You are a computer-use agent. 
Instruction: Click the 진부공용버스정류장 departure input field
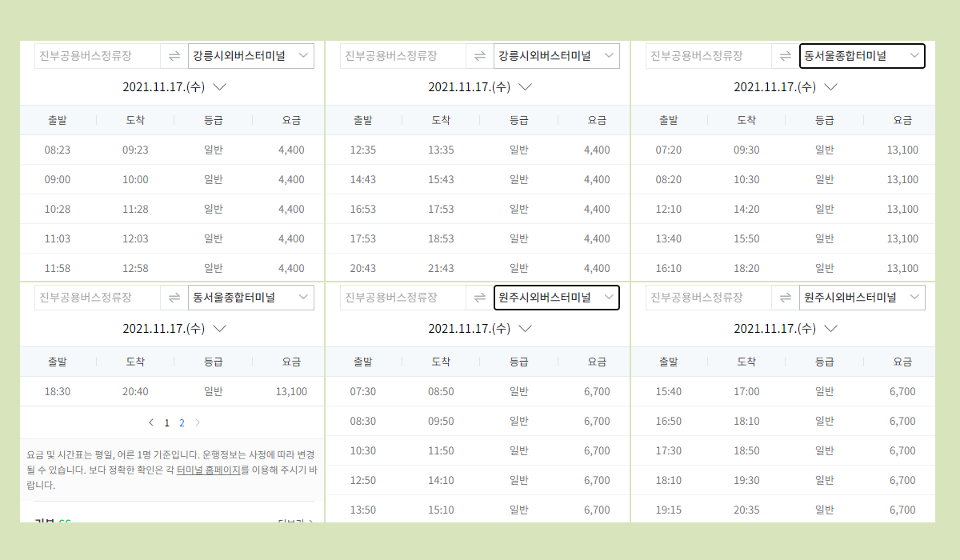click(96, 55)
